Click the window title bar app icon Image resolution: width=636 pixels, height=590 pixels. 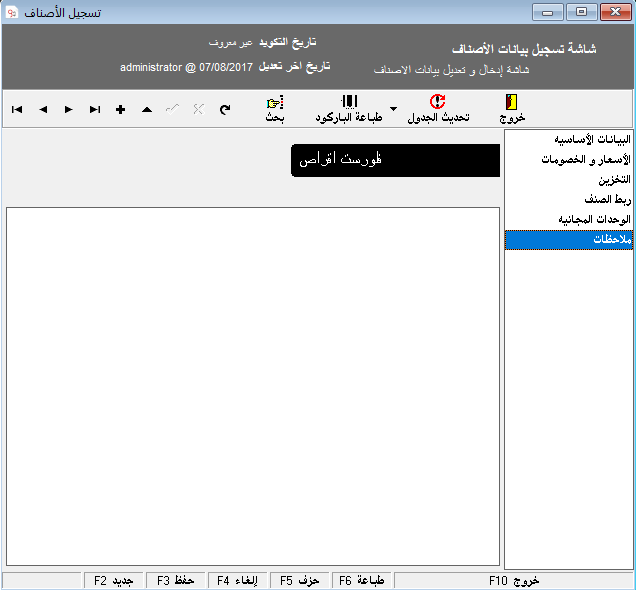pos(11,12)
